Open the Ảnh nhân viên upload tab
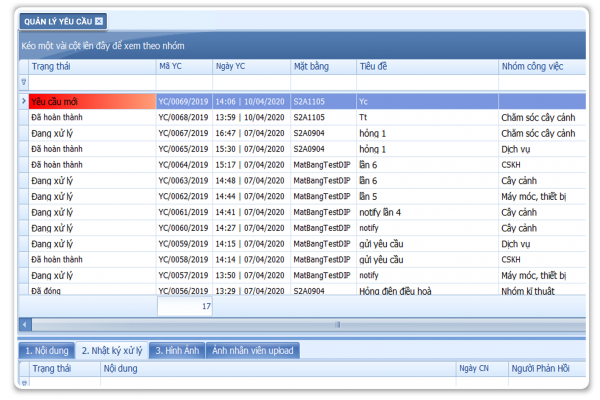 (252, 350)
